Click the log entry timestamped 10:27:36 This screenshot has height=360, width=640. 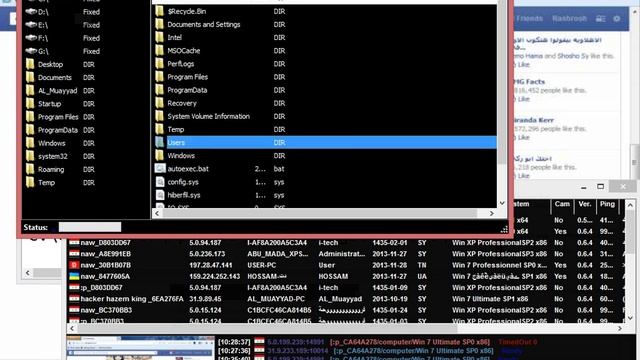(x=371, y=351)
